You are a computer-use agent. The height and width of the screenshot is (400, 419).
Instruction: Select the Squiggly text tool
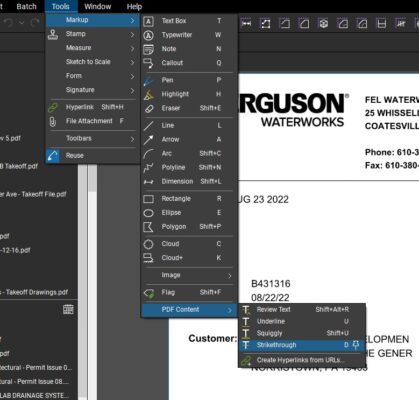point(302,333)
